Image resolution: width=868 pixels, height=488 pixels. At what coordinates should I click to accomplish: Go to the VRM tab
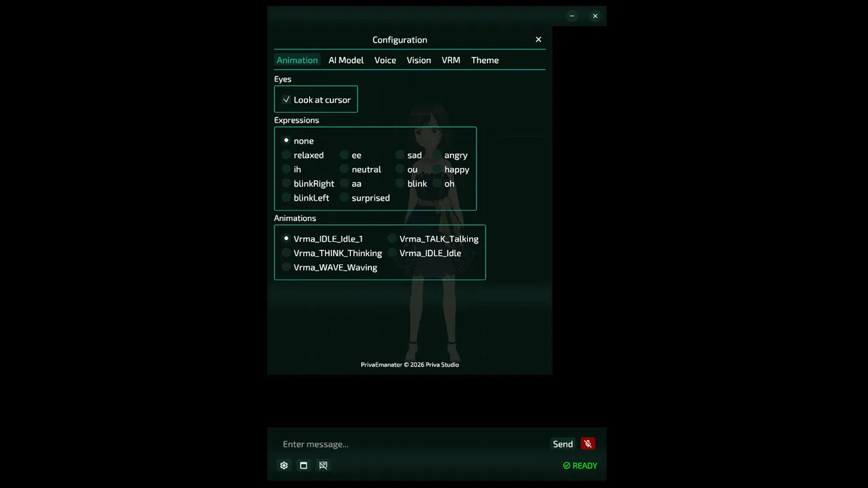click(x=451, y=60)
